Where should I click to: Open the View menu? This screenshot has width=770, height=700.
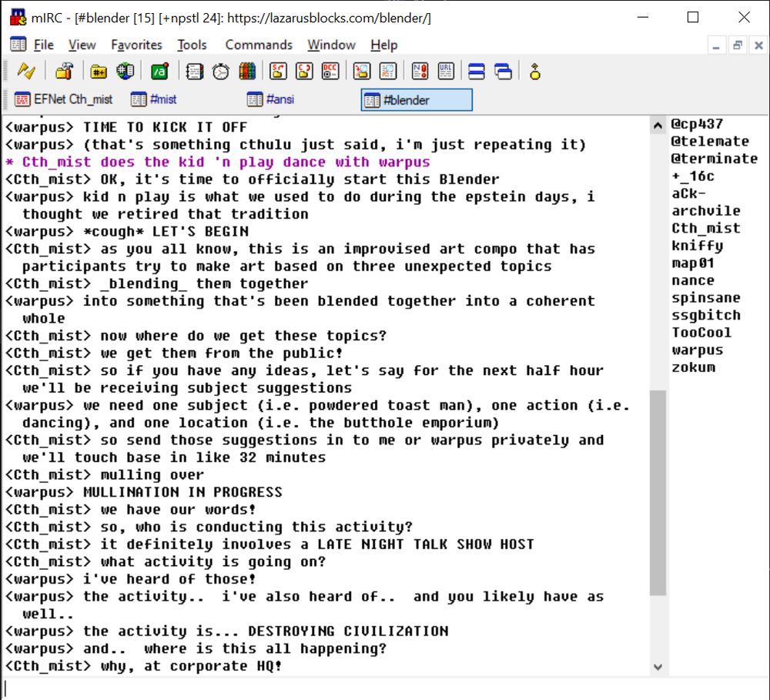pos(82,45)
